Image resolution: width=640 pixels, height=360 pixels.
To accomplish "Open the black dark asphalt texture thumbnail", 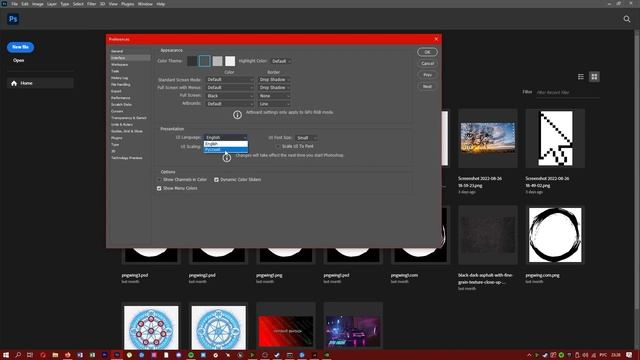I will (488, 235).
